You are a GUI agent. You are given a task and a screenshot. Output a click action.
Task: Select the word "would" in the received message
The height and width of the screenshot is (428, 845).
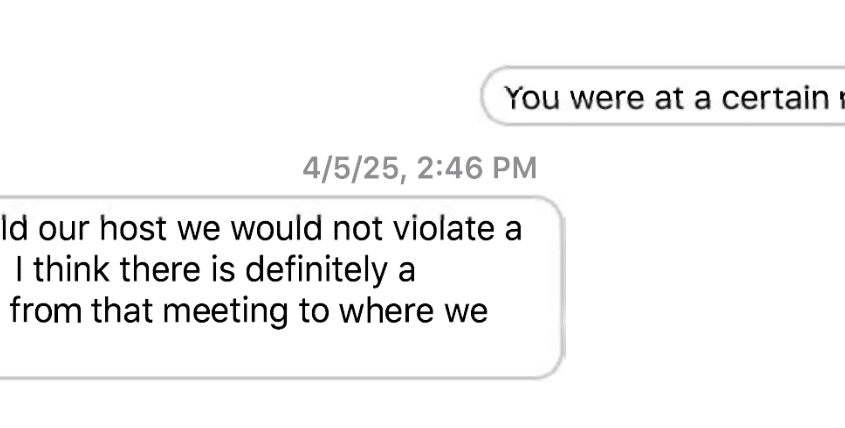tap(276, 228)
